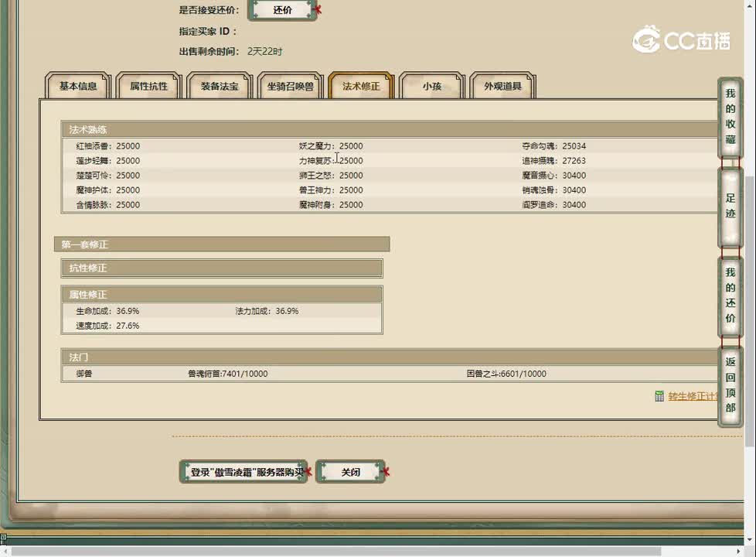
Task: View the 外观道具 tab
Action: click(502, 87)
